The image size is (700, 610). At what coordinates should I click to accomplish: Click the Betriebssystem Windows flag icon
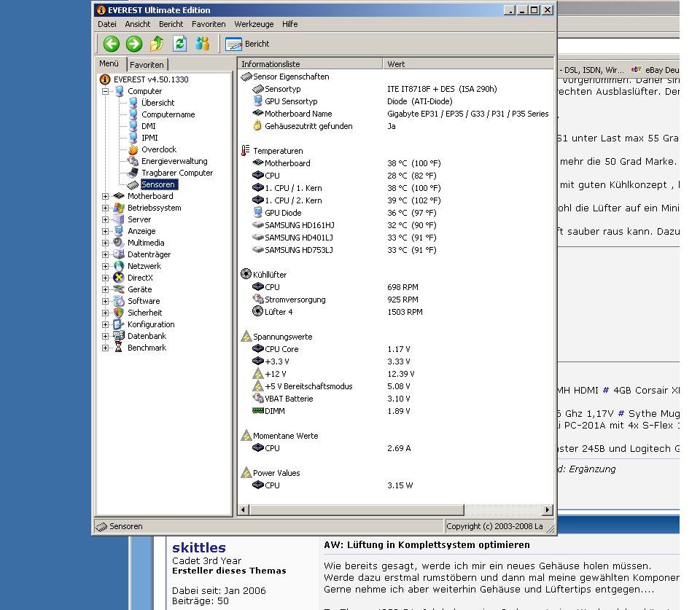click(119, 208)
